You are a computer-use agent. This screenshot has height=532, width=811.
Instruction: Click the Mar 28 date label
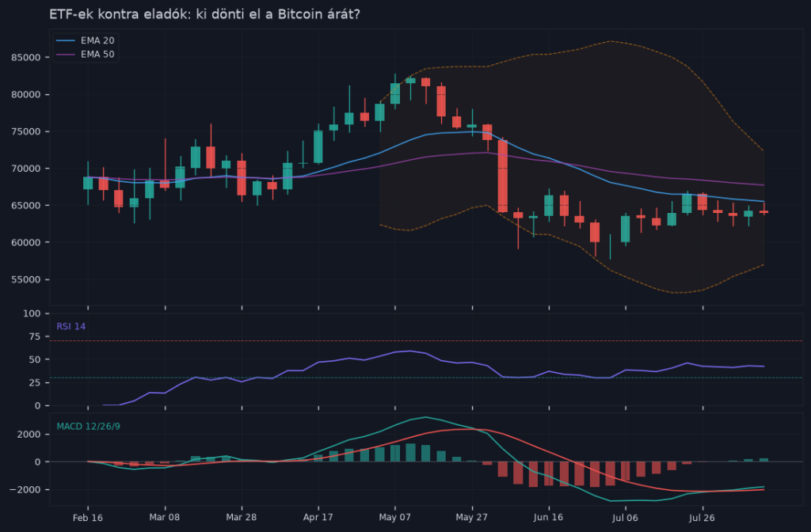242,518
